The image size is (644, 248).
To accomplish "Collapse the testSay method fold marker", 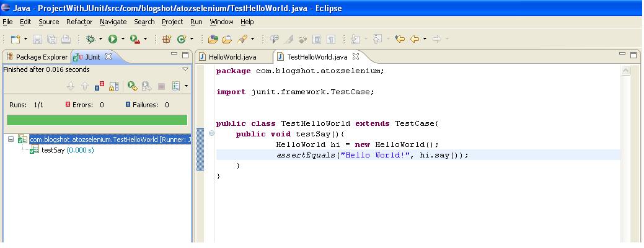I will (211, 133).
